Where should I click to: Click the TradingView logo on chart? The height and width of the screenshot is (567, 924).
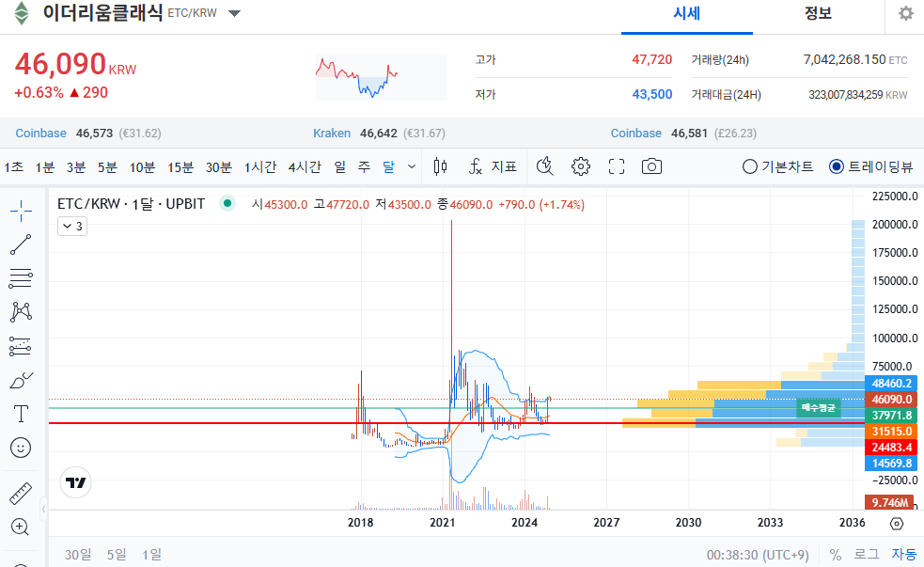[x=76, y=482]
